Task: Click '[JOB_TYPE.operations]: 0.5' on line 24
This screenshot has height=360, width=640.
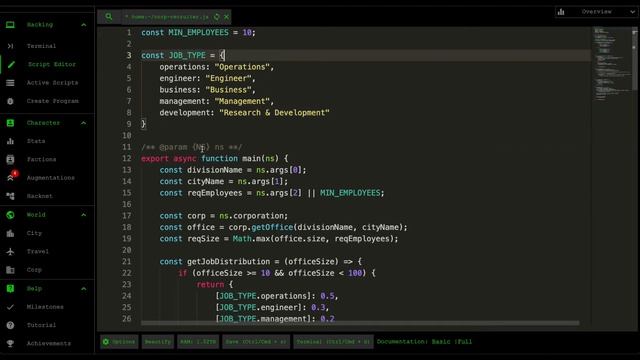Action: (276, 296)
